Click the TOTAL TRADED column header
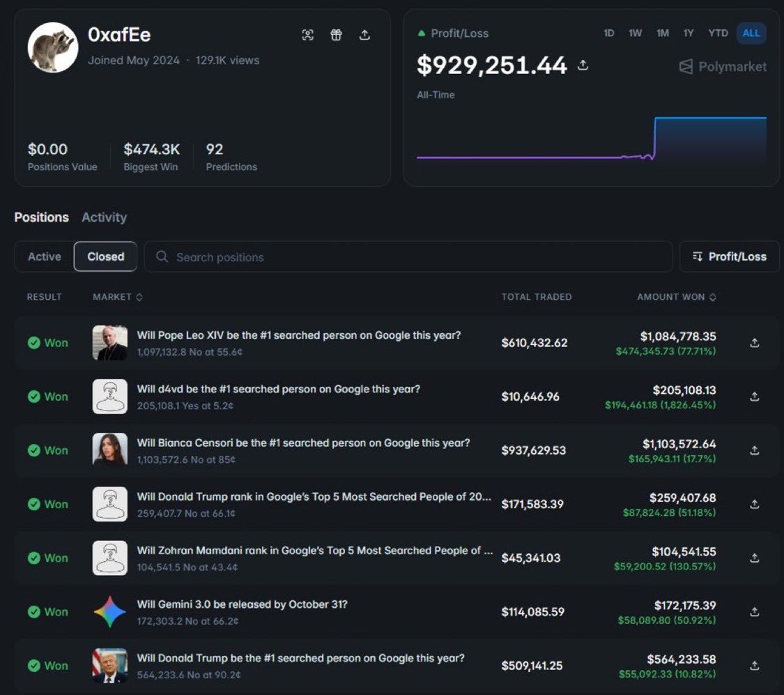This screenshot has width=784, height=695. [537, 297]
